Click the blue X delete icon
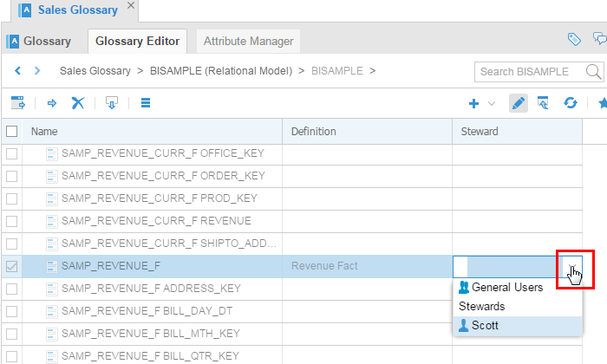 [78, 103]
